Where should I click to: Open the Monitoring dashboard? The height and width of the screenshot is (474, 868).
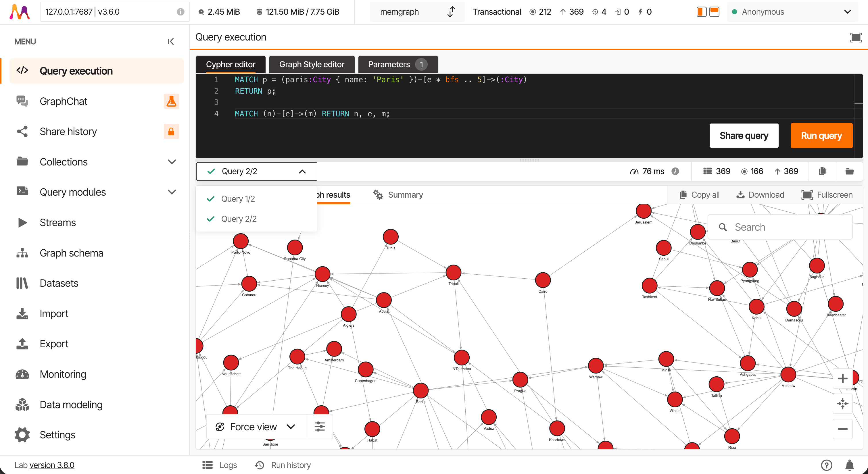click(x=63, y=374)
